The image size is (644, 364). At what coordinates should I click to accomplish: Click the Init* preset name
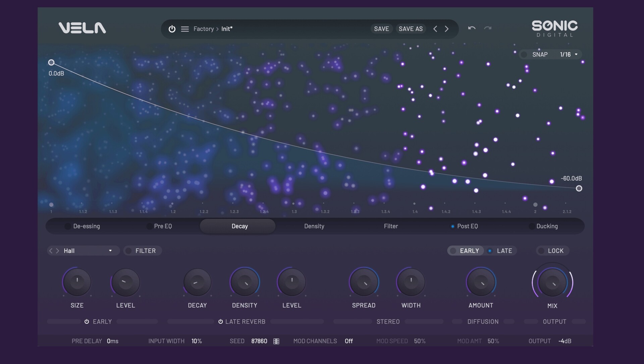(227, 29)
